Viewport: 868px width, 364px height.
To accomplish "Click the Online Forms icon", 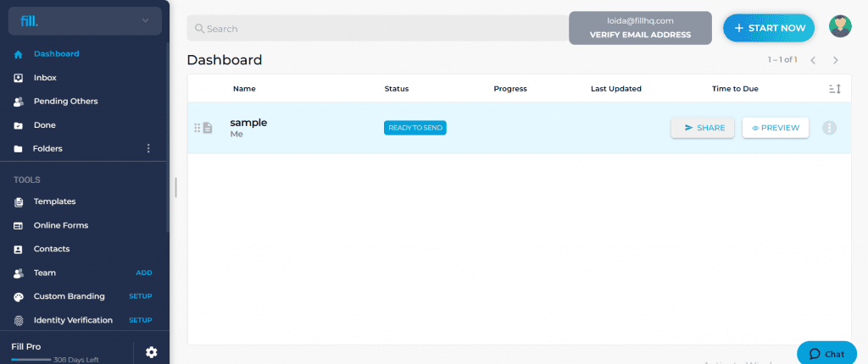I will [19, 226].
